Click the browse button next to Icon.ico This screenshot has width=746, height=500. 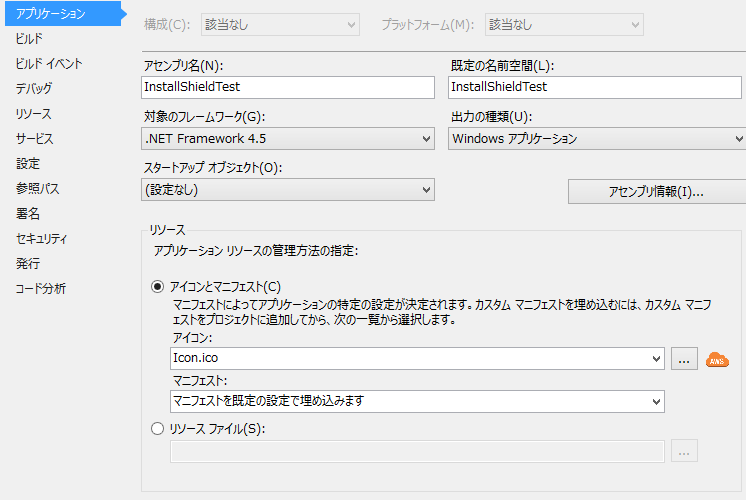684,360
